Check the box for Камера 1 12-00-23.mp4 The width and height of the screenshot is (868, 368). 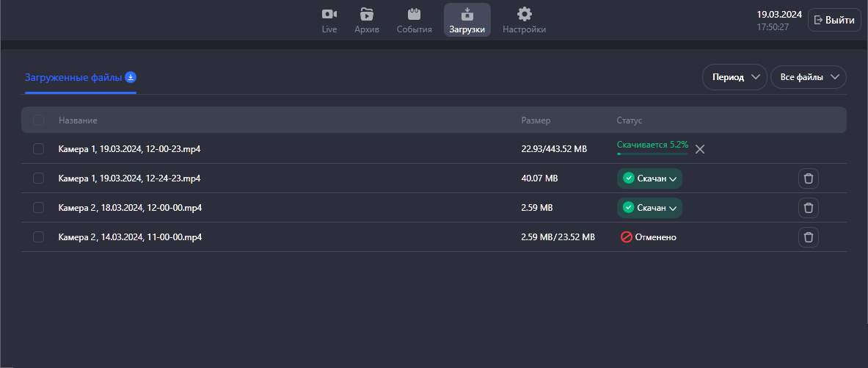[x=39, y=149]
